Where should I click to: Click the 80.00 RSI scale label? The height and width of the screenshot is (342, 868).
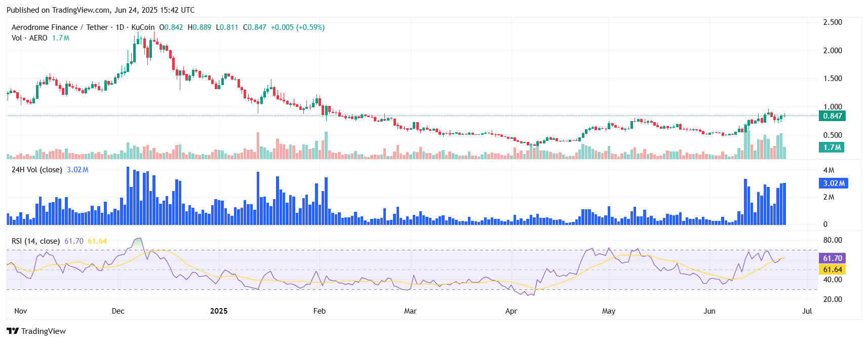pos(833,240)
